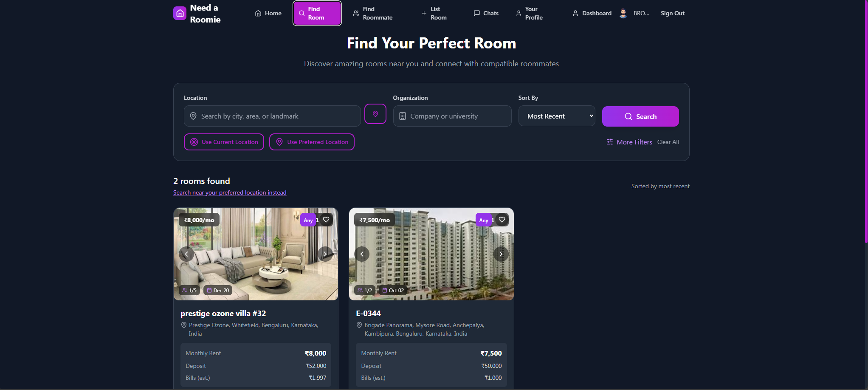The width and height of the screenshot is (868, 390).
Task: Click the Need a Roomie home logo icon
Action: [180, 13]
